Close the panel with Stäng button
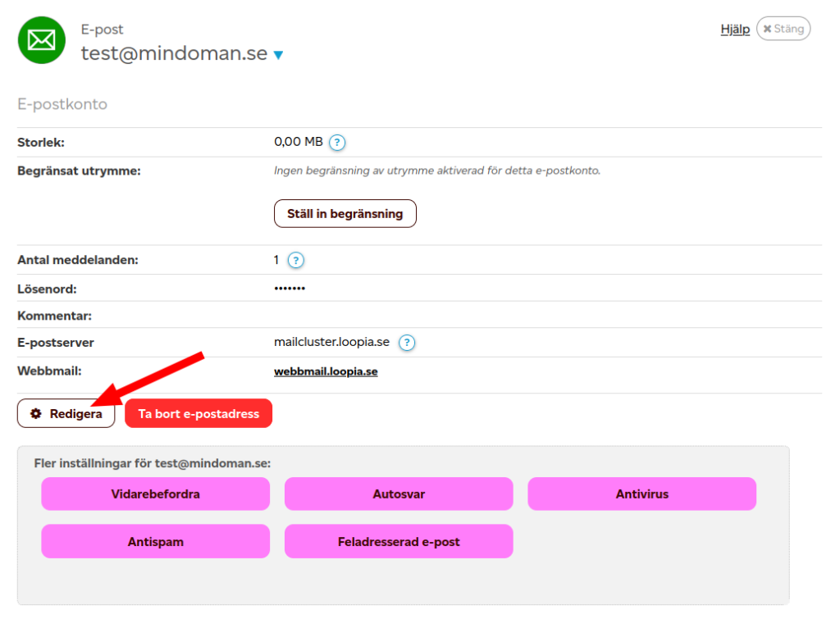The image size is (840, 619). point(783,29)
